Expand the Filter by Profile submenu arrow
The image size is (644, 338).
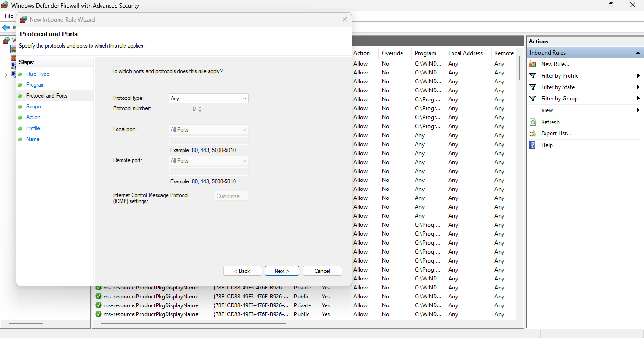(638, 75)
